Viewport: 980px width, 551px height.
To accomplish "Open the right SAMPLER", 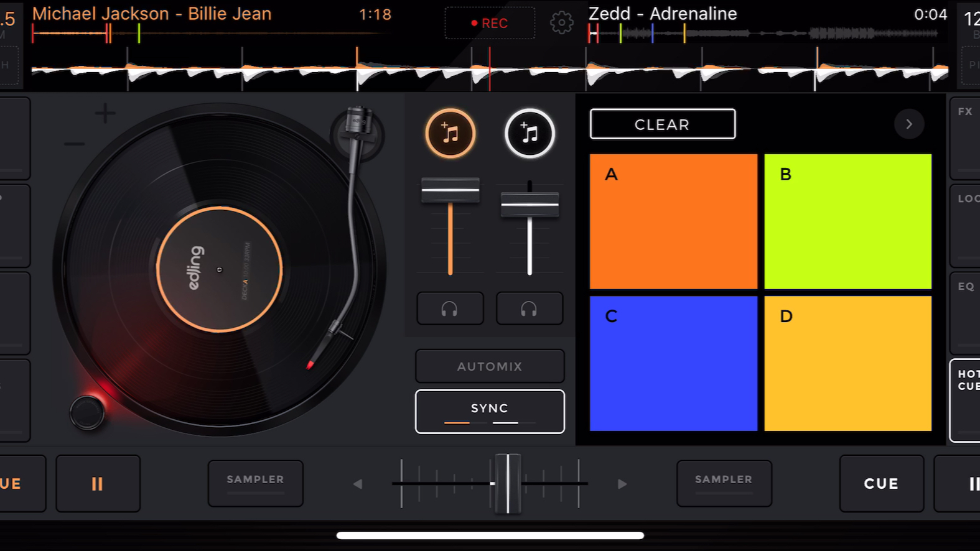I will [x=724, y=483].
